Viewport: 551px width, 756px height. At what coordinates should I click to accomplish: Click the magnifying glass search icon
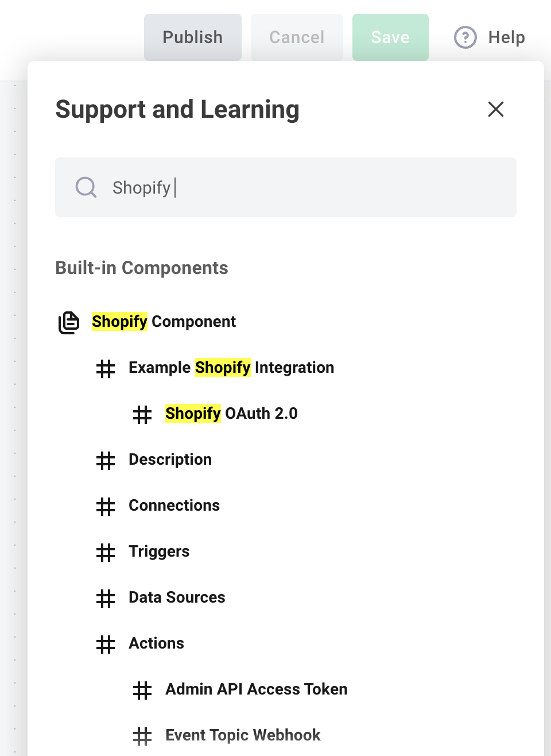tap(86, 187)
